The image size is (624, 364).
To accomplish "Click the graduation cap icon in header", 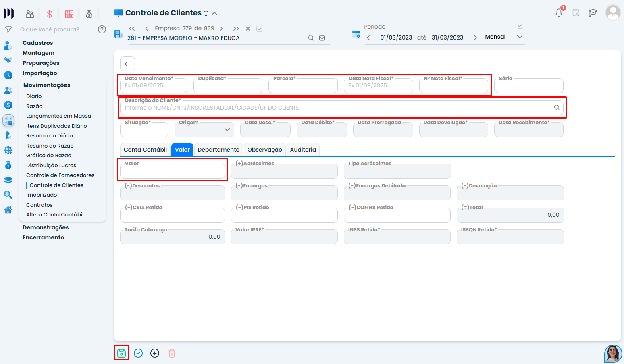I will (593, 12).
